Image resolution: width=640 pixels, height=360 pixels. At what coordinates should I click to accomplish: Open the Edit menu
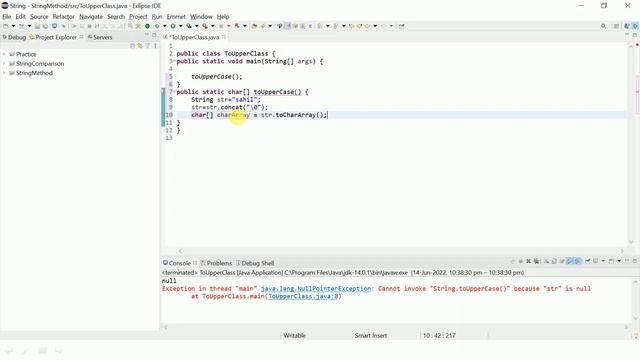pyautogui.click(x=20, y=17)
